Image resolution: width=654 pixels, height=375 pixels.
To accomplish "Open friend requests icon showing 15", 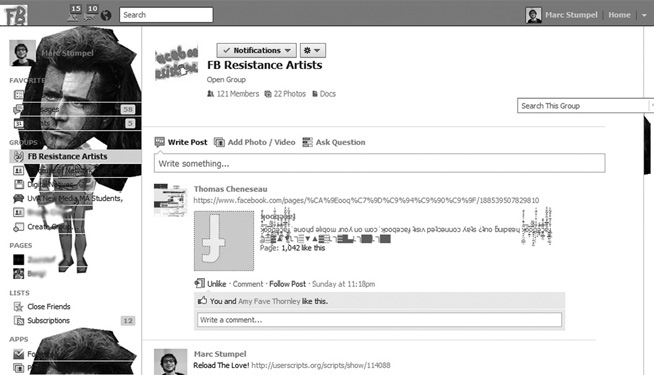I will tap(74, 13).
